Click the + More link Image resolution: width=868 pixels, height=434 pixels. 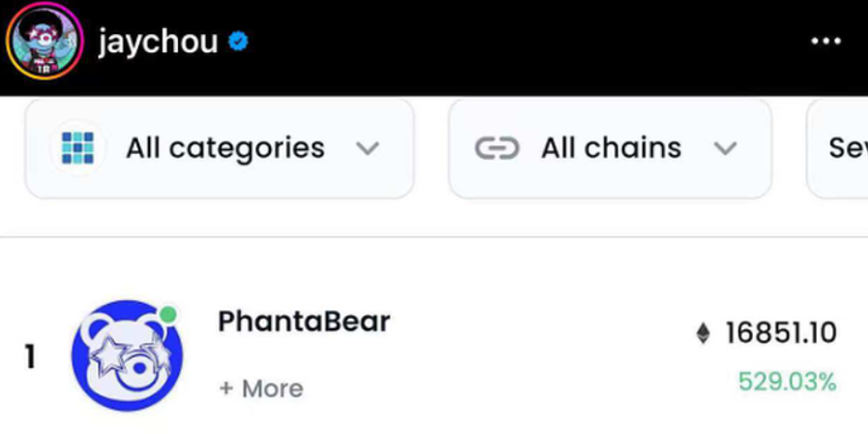point(261,388)
